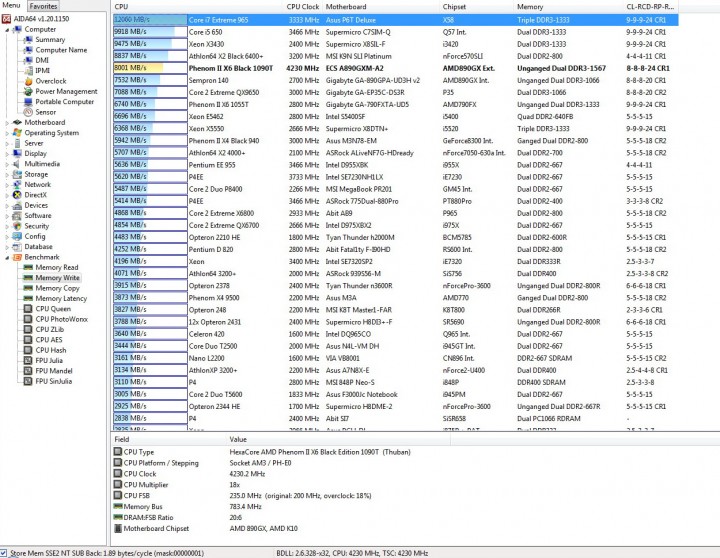Viewport: 720px width, 558px height.
Task: Open FPU SinJulia benchmark
Action: tap(54, 381)
